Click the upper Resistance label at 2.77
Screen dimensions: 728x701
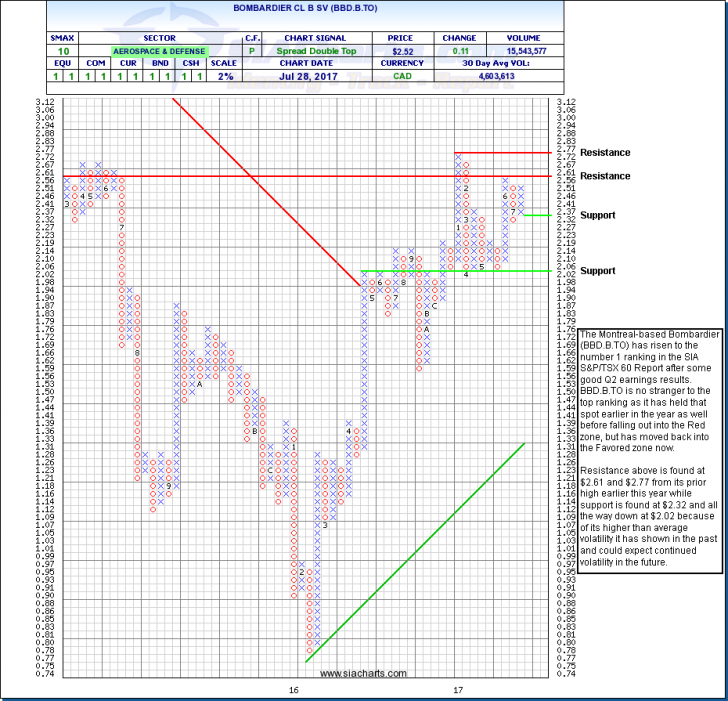pos(605,153)
